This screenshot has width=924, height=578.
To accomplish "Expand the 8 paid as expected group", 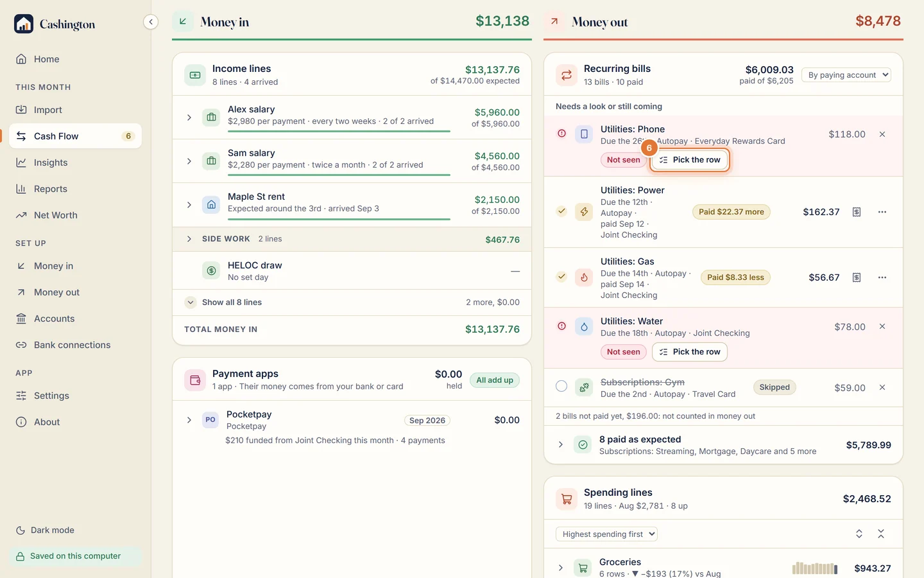I will [x=560, y=444].
